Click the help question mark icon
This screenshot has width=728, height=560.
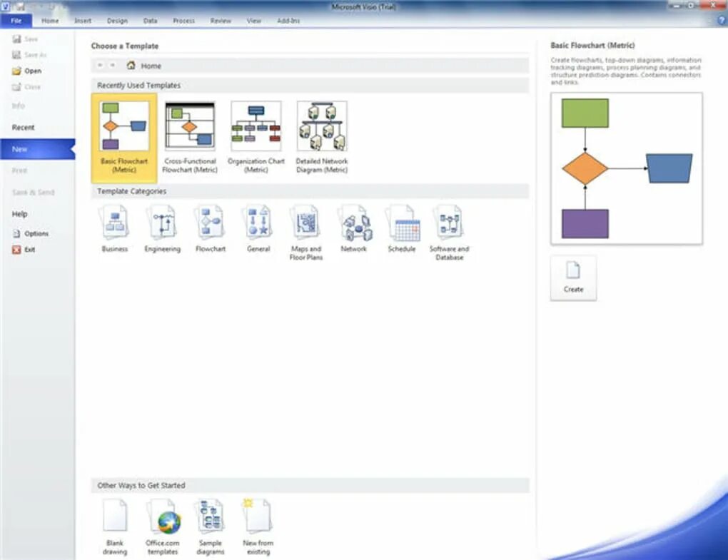pos(722,21)
